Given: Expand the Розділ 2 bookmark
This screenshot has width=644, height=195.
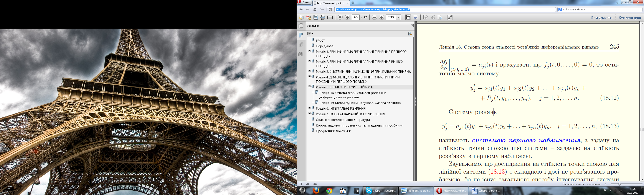Looking at the screenshot, I should pos(309,61).
